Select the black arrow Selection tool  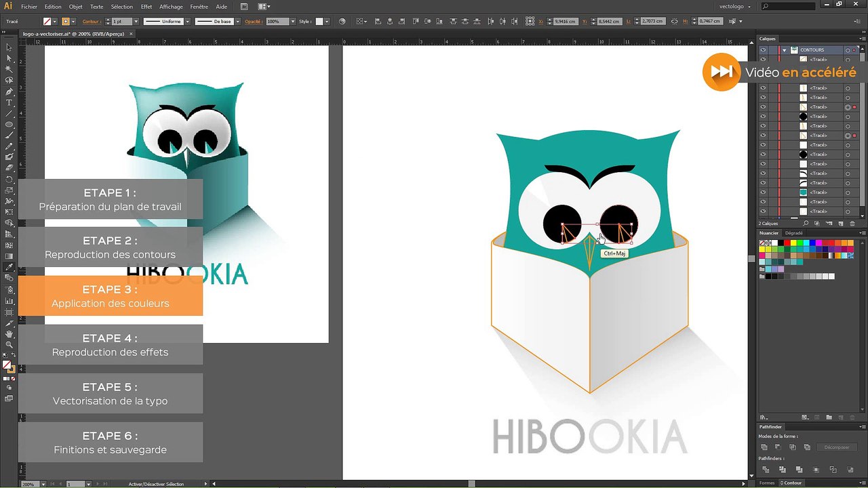click(9, 47)
